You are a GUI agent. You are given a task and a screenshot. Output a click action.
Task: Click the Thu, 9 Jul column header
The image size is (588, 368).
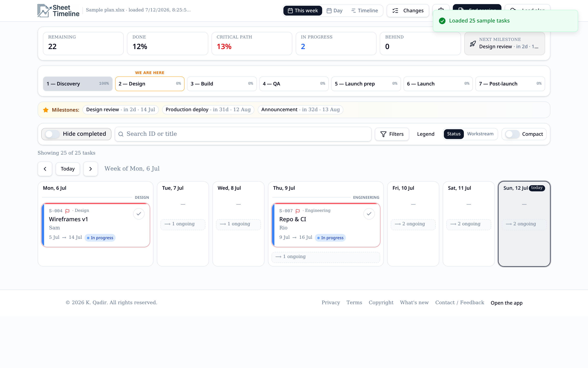[284, 188]
